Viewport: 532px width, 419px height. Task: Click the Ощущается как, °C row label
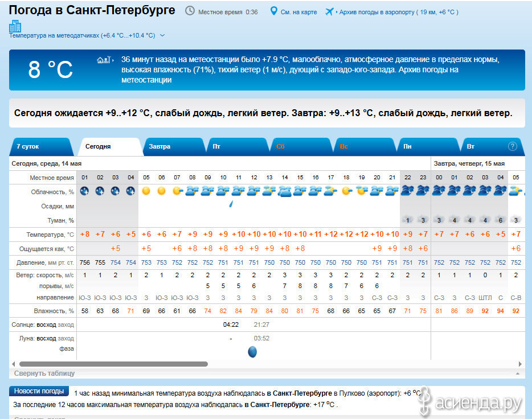click(47, 249)
